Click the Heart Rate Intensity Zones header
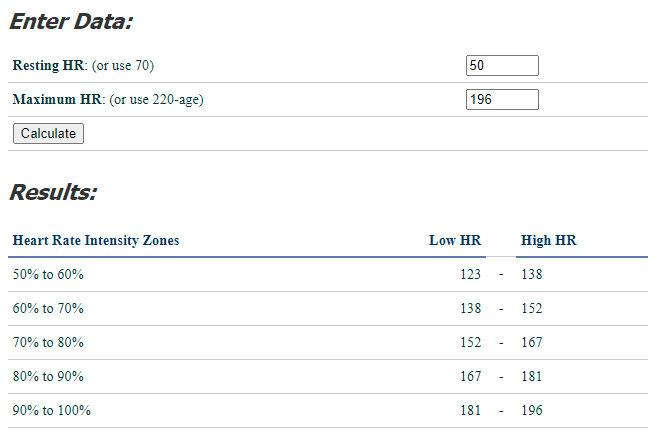Image resolution: width=663 pixels, height=433 pixels. [96, 240]
